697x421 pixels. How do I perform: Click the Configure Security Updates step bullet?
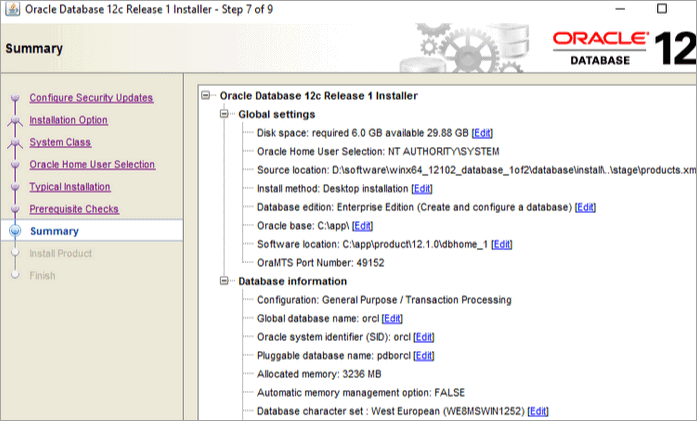point(15,97)
